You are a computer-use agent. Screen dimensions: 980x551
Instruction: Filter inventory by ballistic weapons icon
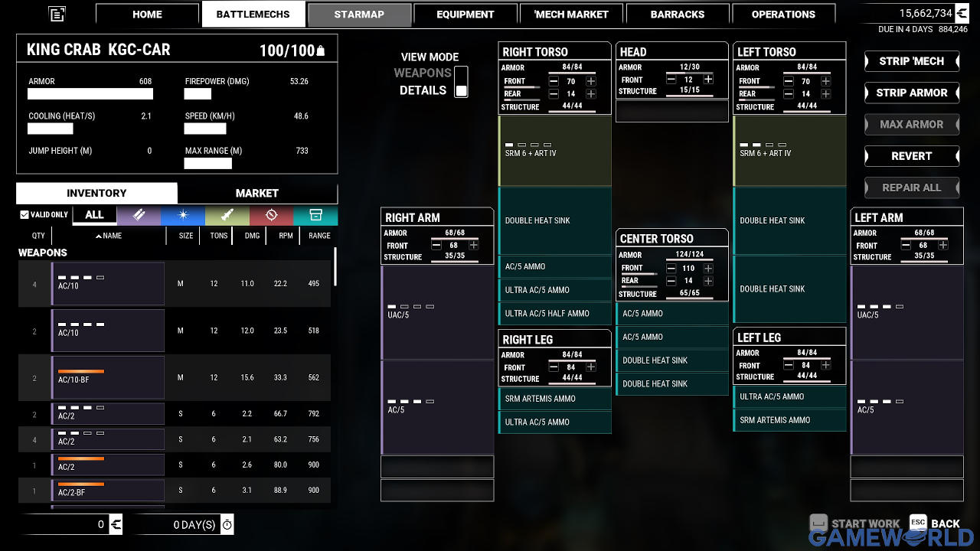[x=139, y=215]
